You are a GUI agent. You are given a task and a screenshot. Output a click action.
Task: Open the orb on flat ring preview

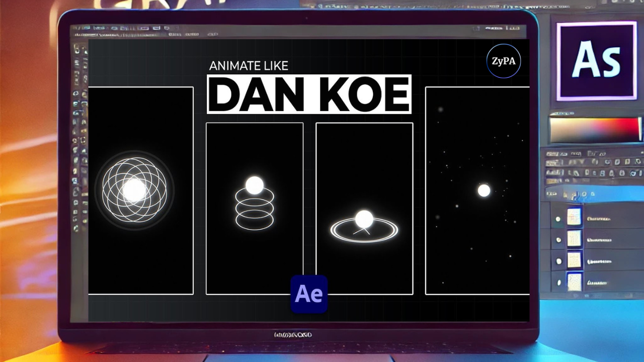point(364,208)
